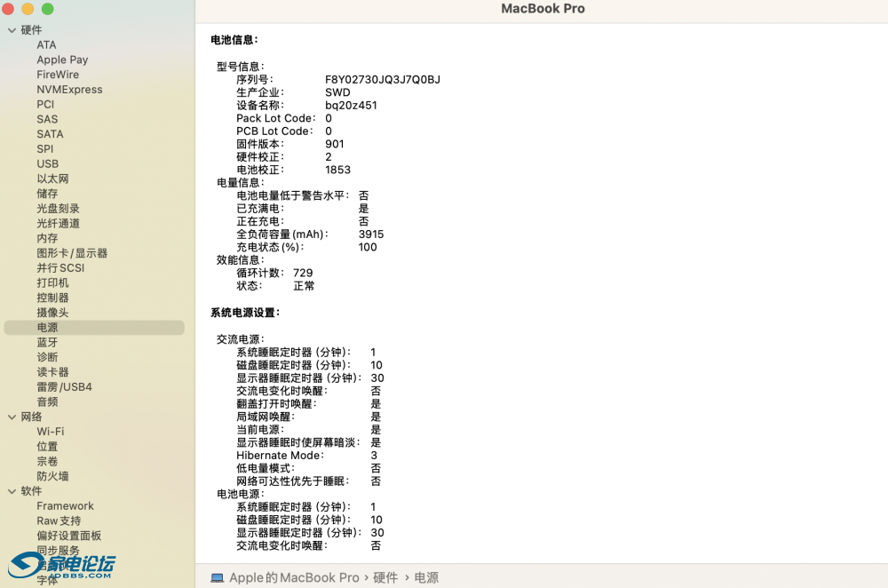Screen dimensions: 888x588
Task: Click battery calibration value 1853
Action: [337, 170]
